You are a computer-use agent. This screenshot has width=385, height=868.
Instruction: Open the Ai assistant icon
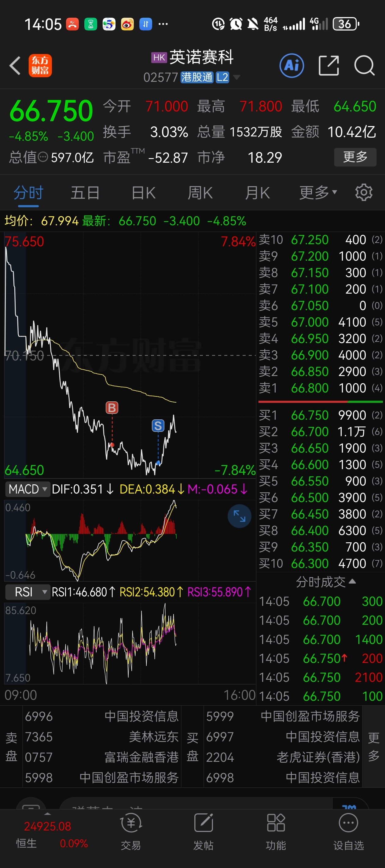click(x=291, y=65)
